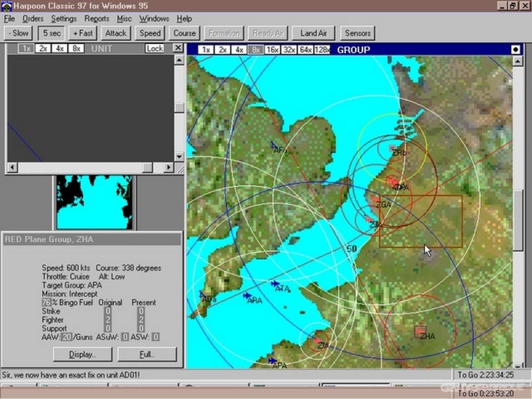Set GROUP map zoom to 4x

pos(239,50)
